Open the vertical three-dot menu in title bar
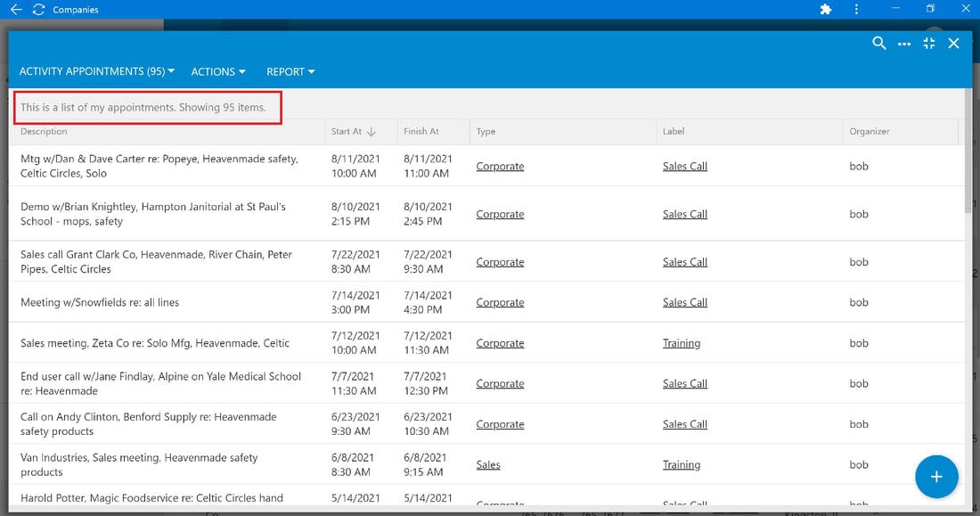Image resolution: width=980 pixels, height=516 pixels. 856,10
